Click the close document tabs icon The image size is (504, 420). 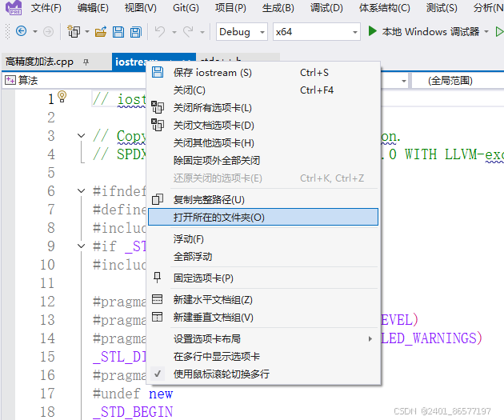pos(158,125)
